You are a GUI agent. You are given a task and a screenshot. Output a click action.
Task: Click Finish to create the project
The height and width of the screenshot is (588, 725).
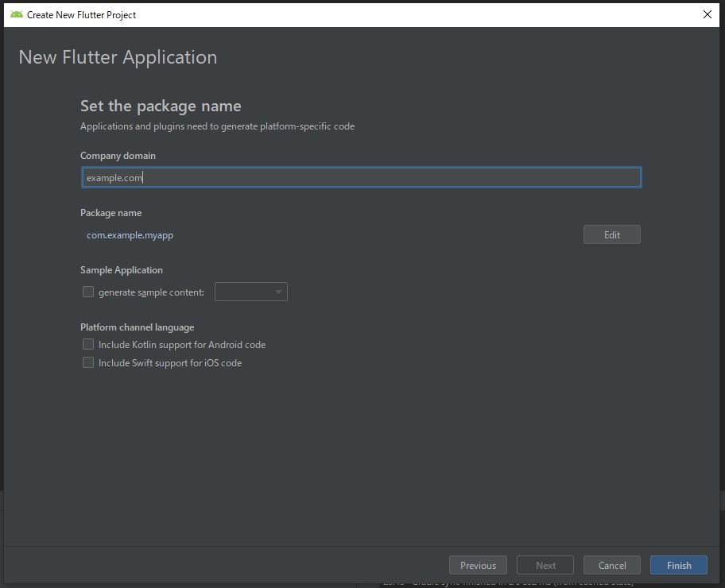678,565
